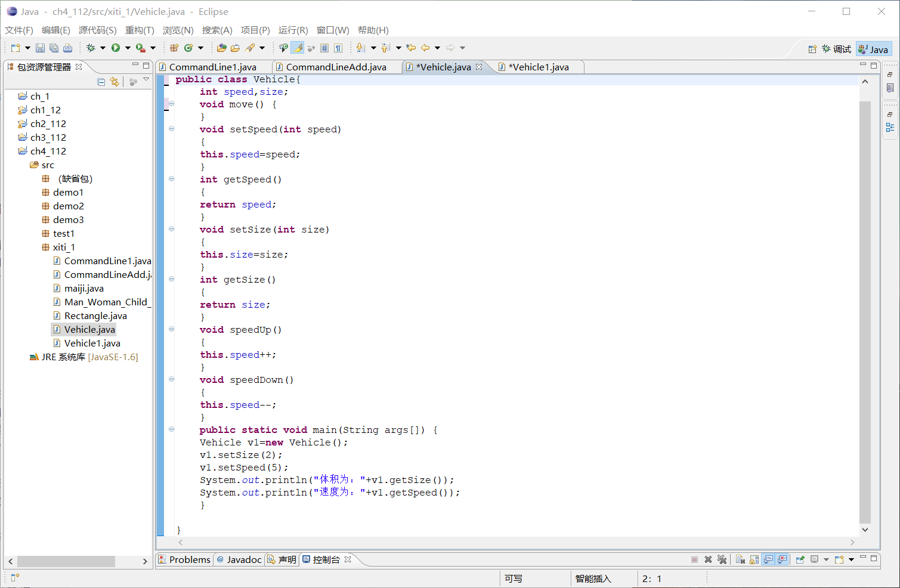Open the 源代码(S) menu
Screen dimensions: 900x588
point(98,30)
